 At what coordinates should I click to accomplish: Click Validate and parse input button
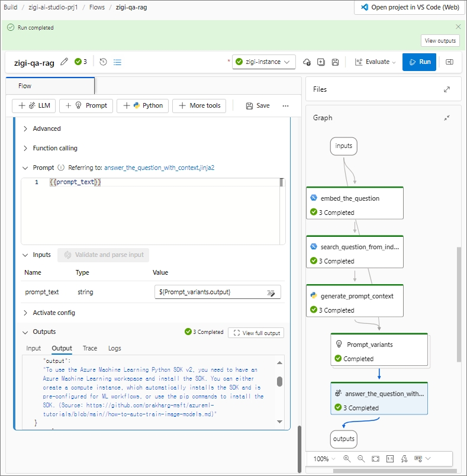[x=103, y=255]
